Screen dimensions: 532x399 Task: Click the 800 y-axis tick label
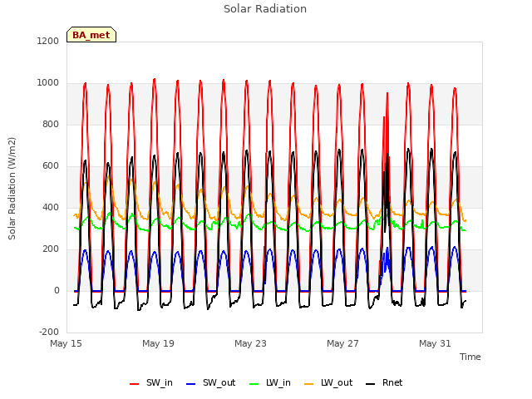[x=51, y=124]
